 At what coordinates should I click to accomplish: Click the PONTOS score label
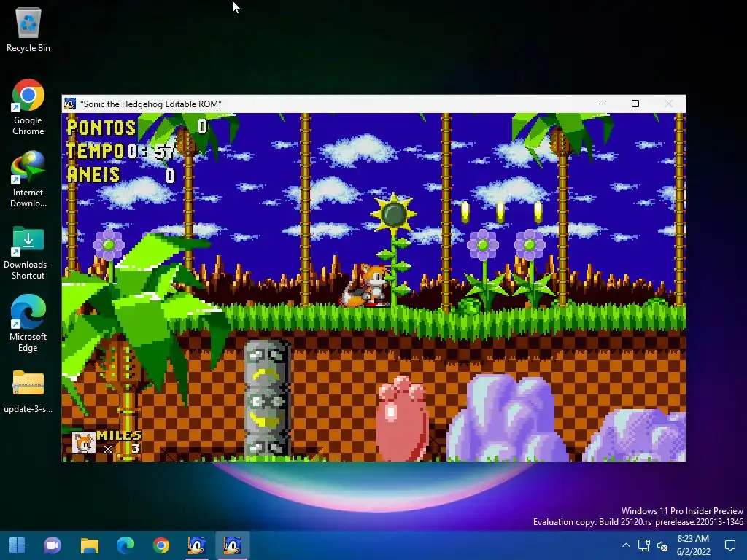(101, 127)
